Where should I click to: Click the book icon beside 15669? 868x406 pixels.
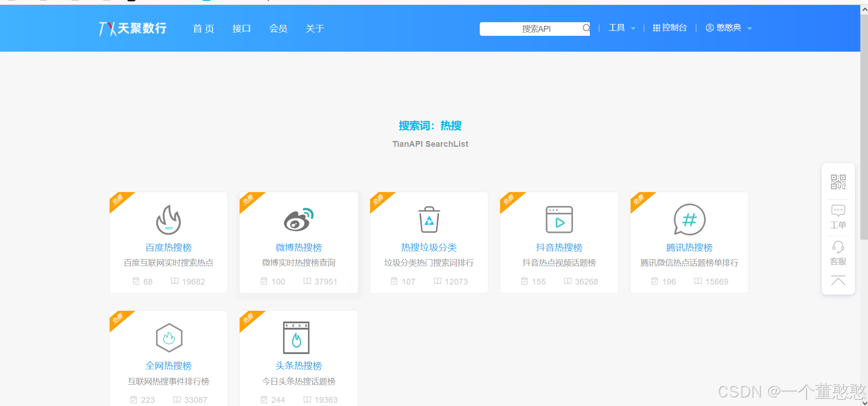tap(698, 281)
